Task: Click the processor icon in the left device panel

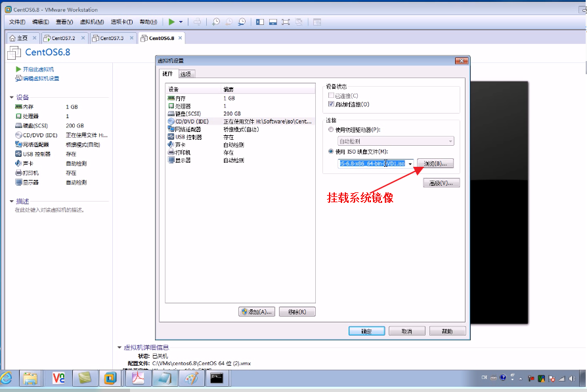Action: click(18, 116)
